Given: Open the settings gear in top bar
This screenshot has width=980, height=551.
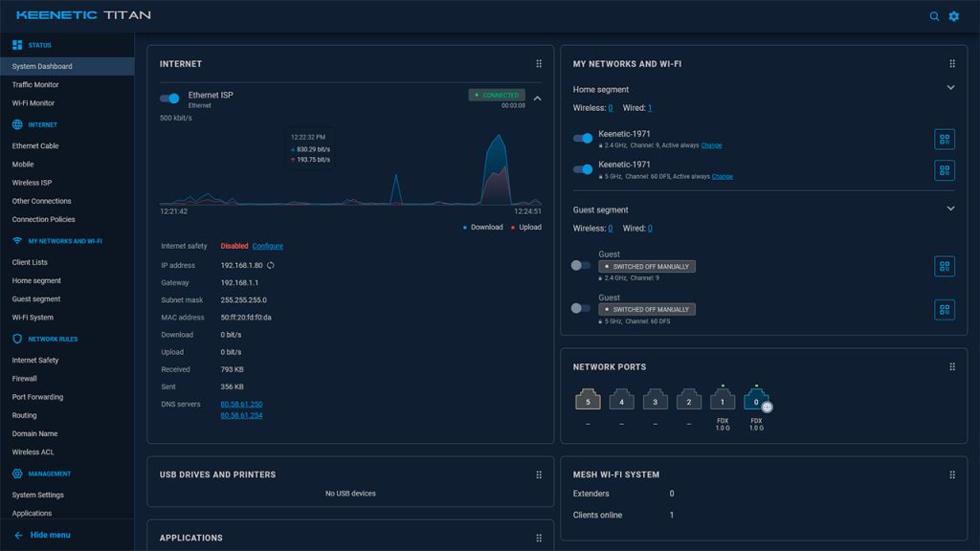Looking at the screenshot, I should tap(954, 16).
